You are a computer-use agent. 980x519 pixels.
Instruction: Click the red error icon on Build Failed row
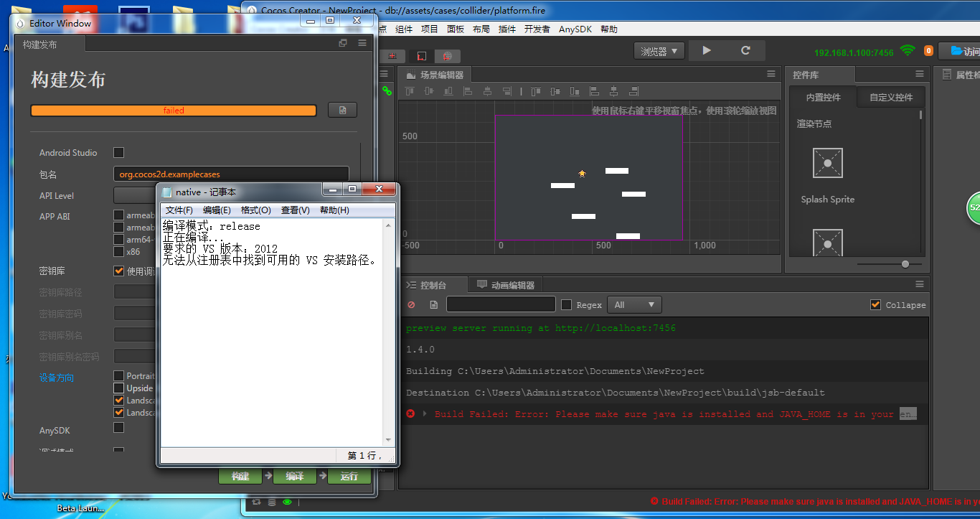coord(410,413)
